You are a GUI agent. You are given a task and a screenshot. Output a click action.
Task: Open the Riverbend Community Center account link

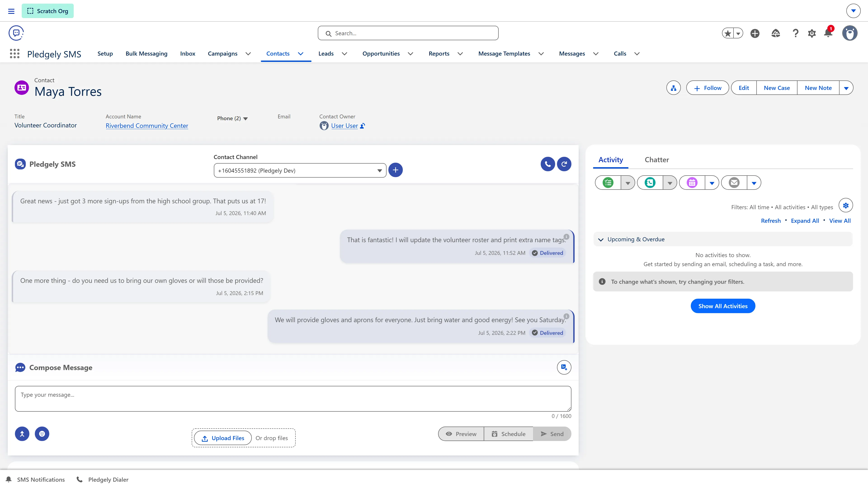pyautogui.click(x=147, y=126)
